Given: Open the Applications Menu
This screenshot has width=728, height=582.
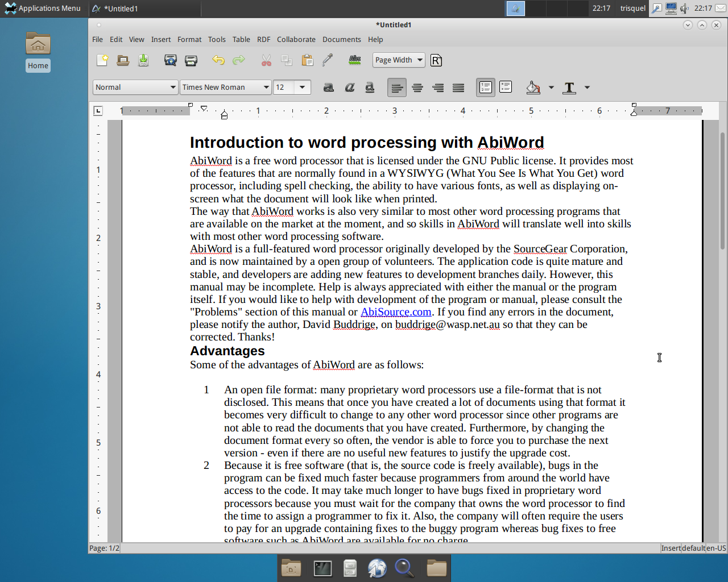Looking at the screenshot, I should 43,9.
